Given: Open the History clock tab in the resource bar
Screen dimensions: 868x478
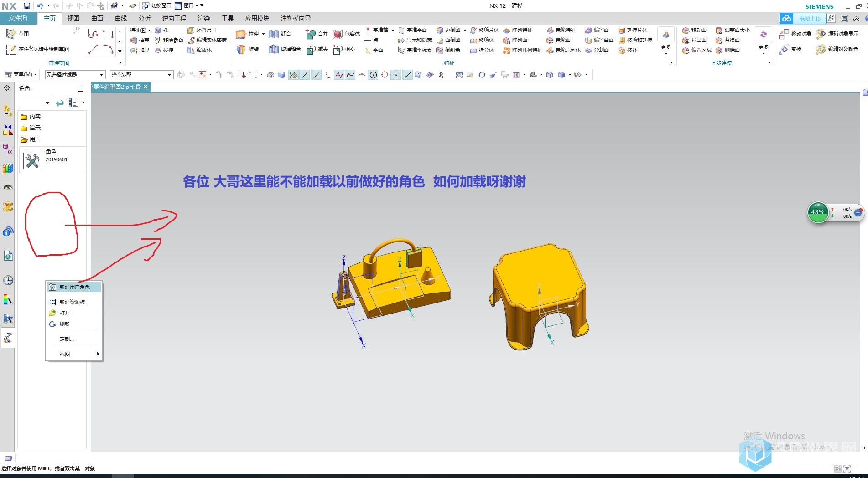Looking at the screenshot, I should pyautogui.click(x=8, y=280).
